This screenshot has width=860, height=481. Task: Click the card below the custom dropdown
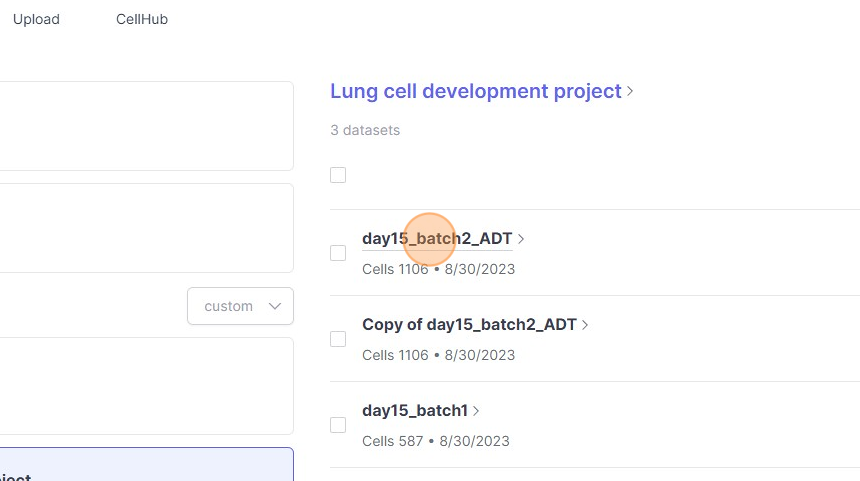pyautogui.click(x=146, y=385)
